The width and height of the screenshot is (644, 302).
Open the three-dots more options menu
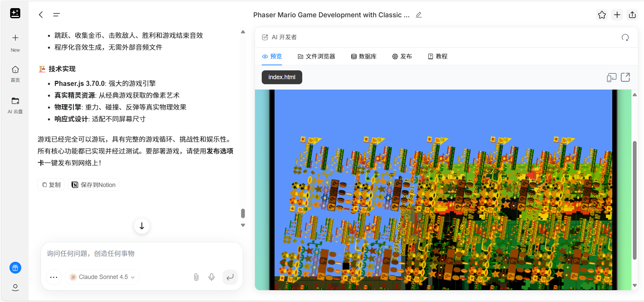click(x=54, y=277)
